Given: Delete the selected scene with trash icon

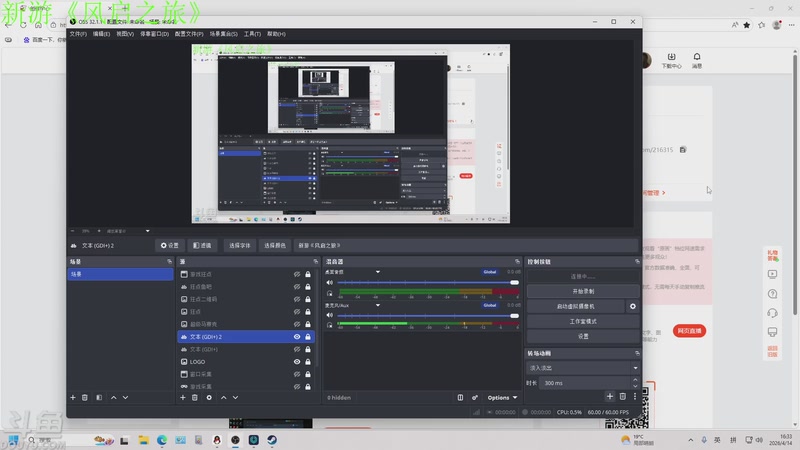Looking at the screenshot, I should 85,397.
